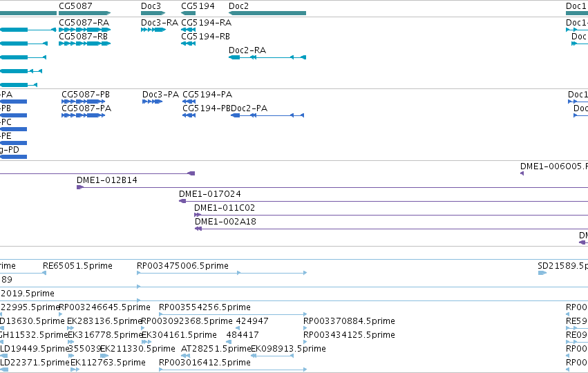Screen dimensions: 588x373
Task: Click the Doc3-PA protein label
Action: pyautogui.click(x=160, y=95)
